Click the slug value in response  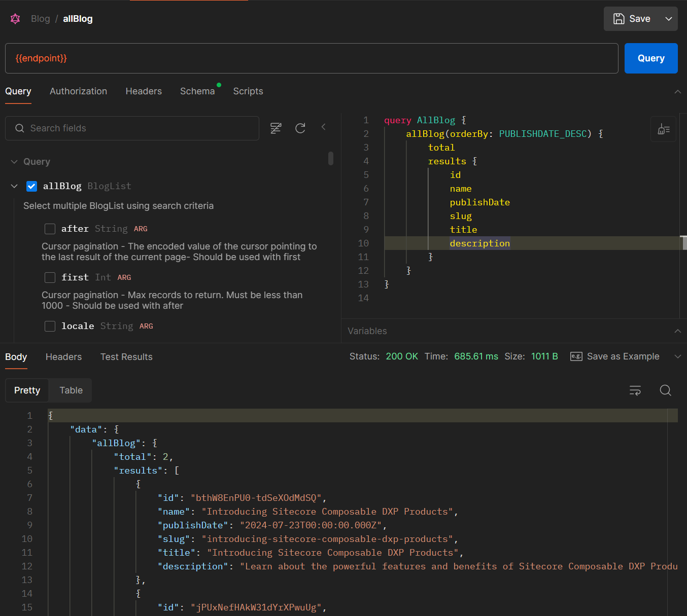coord(327,539)
